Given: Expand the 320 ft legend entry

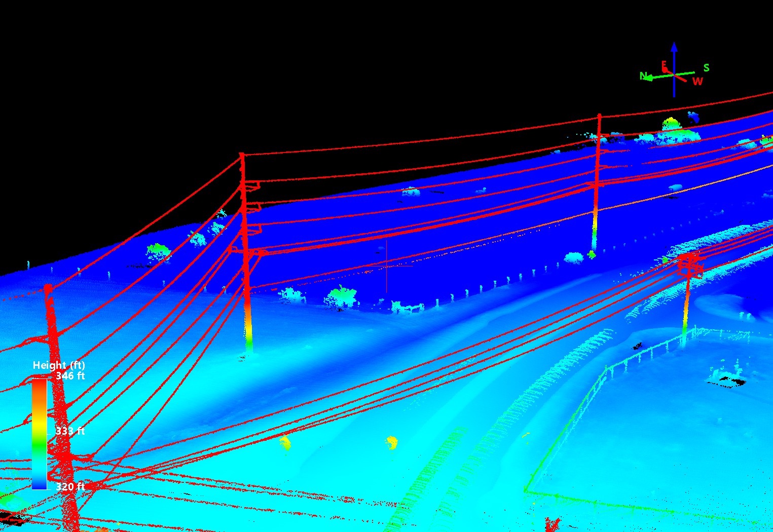Looking at the screenshot, I should (x=70, y=485).
